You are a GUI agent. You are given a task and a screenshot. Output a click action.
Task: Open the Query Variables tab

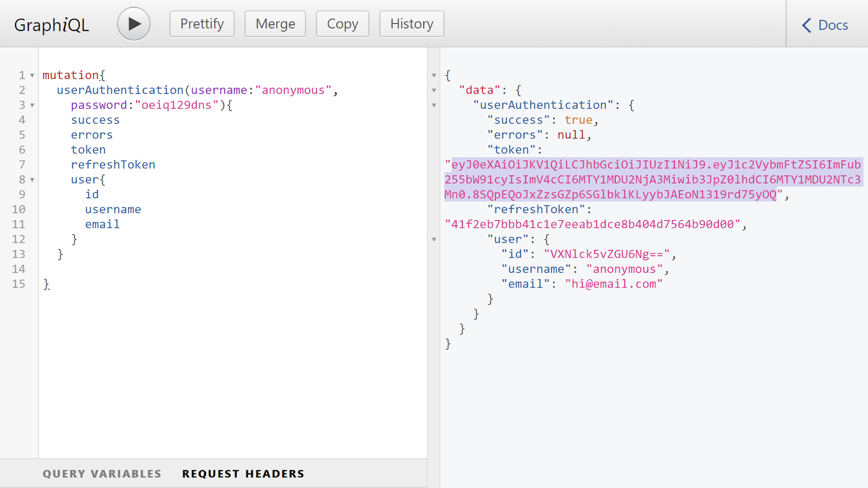click(x=102, y=474)
